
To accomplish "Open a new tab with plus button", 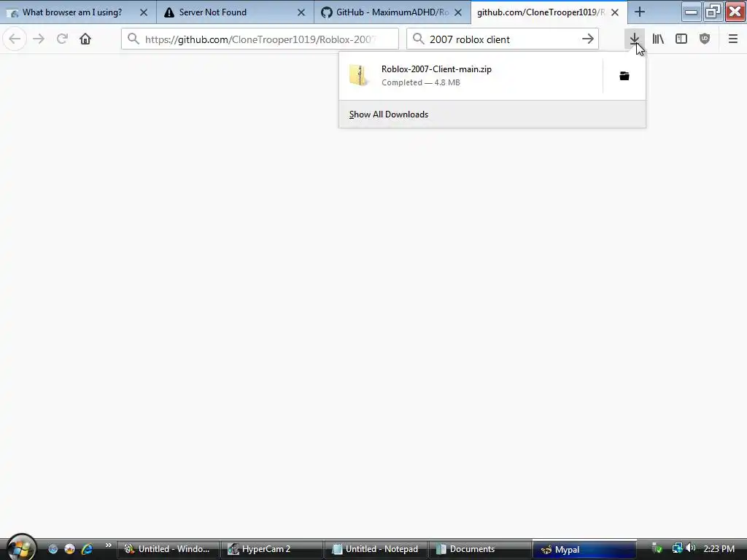I will [640, 12].
